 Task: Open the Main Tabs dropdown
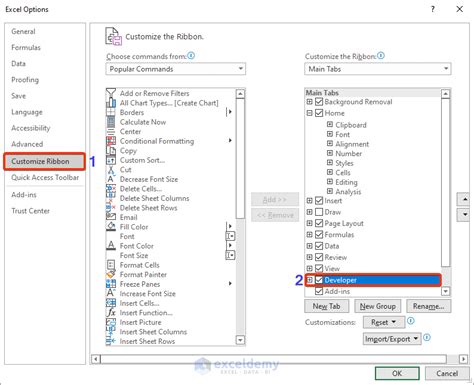tap(378, 69)
